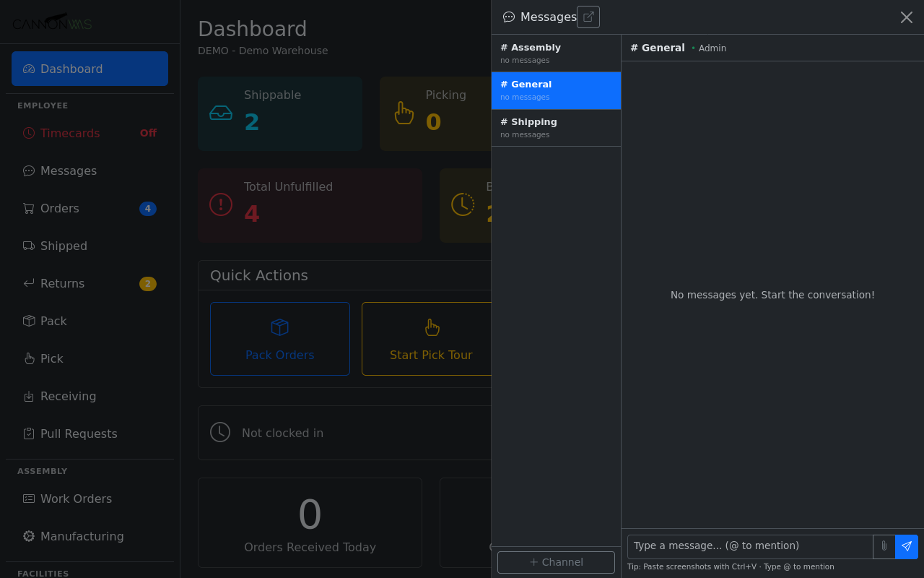
Task: Go to Returns in the sidebar
Action: [62, 283]
